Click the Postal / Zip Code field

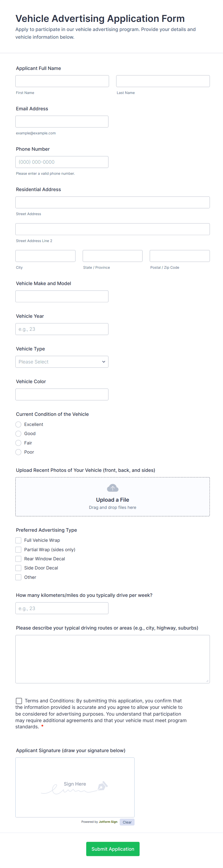tap(180, 256)
